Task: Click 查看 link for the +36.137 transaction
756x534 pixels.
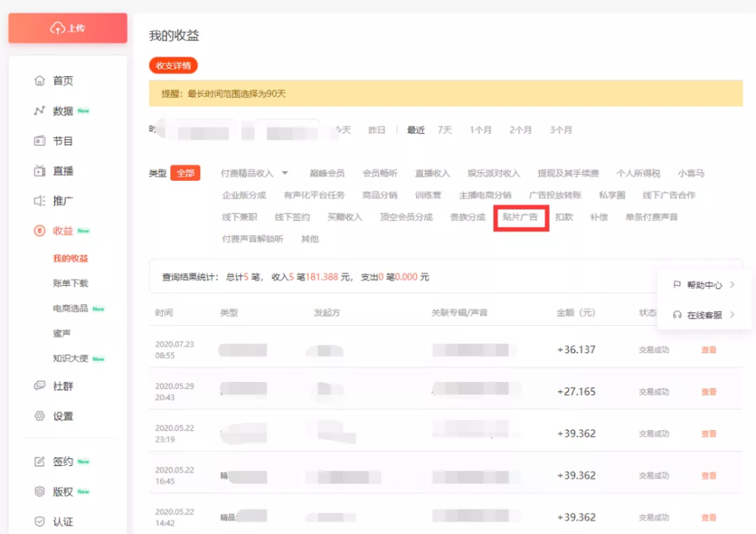Action: coord(709,349)
